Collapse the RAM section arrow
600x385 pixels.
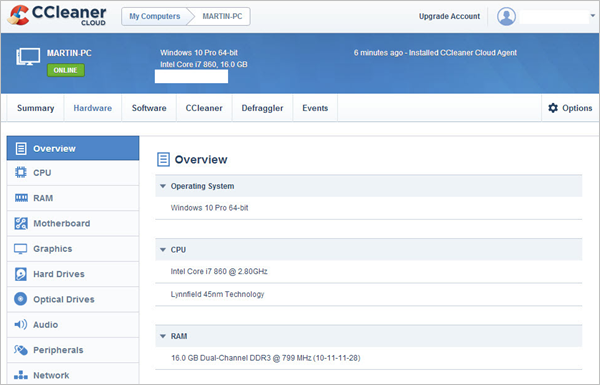coord(163,336)
